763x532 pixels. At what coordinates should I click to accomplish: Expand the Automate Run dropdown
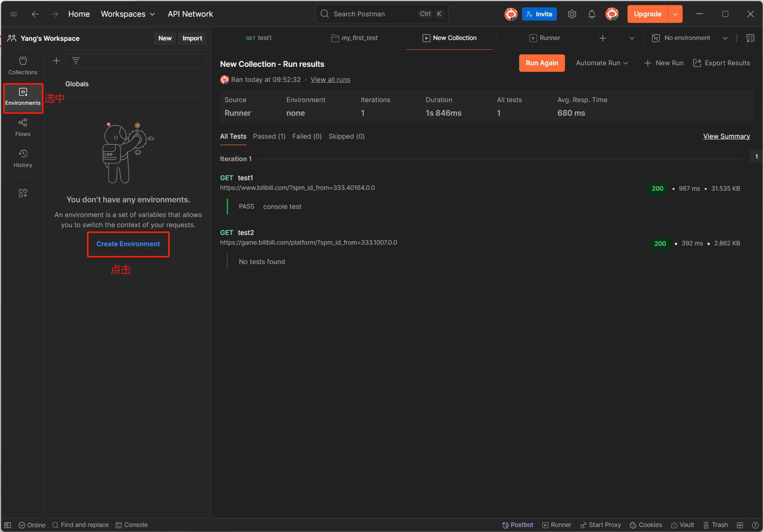[x=602, y=63]
